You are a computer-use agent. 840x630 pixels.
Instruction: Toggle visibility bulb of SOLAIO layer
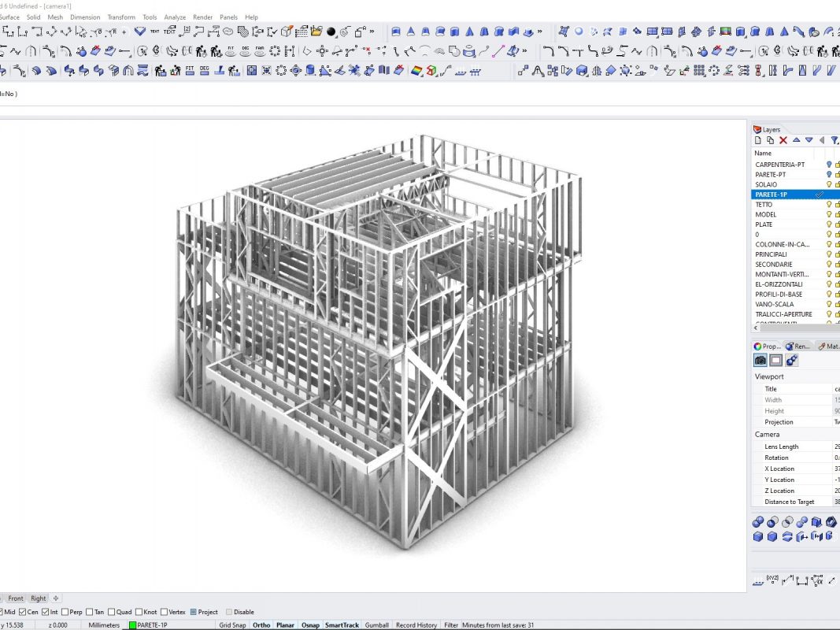coord(829,184)
